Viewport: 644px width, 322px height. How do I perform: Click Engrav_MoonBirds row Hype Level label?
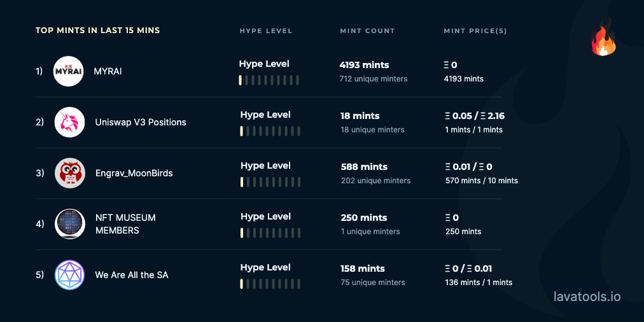click(x=265, y=165)
